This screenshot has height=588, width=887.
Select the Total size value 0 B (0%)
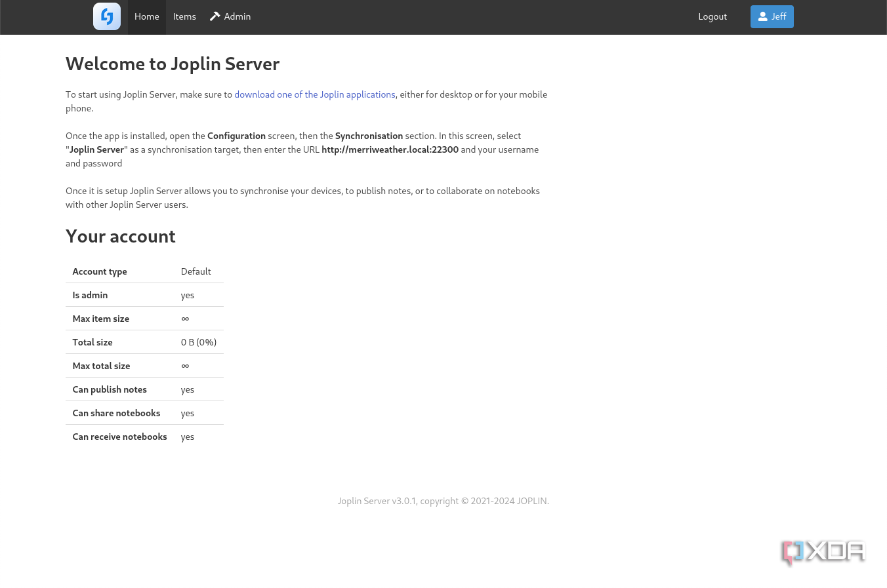[199, 342]
